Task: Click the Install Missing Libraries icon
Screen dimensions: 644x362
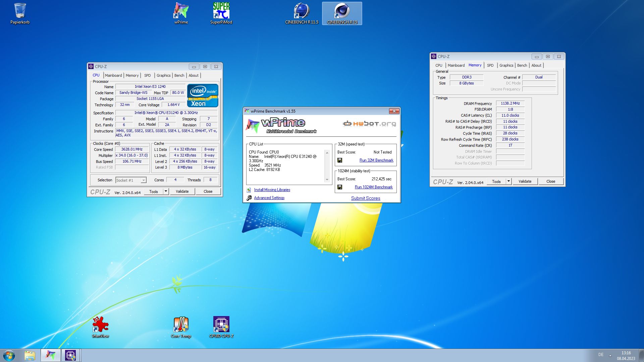Action: [x=249, y=190]
